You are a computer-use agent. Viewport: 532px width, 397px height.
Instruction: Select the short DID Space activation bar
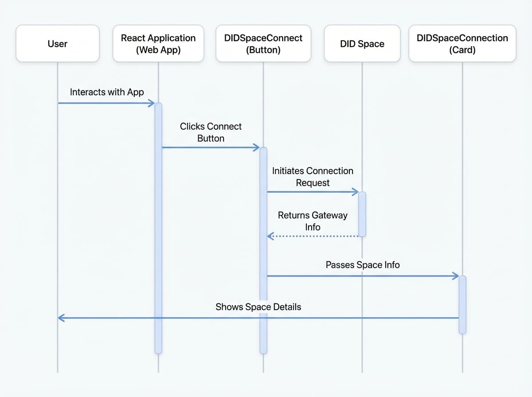pos(362,214)
